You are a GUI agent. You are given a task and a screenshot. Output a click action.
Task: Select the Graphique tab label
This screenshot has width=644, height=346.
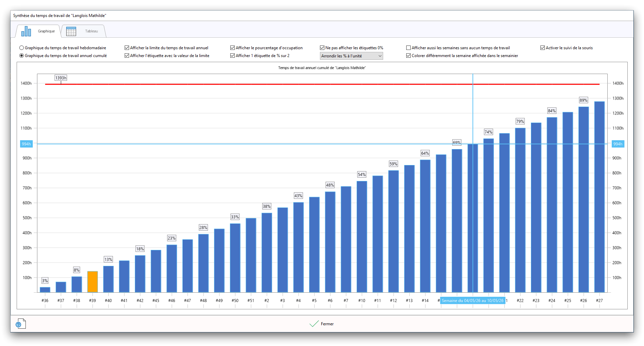(x=46, y=31)
